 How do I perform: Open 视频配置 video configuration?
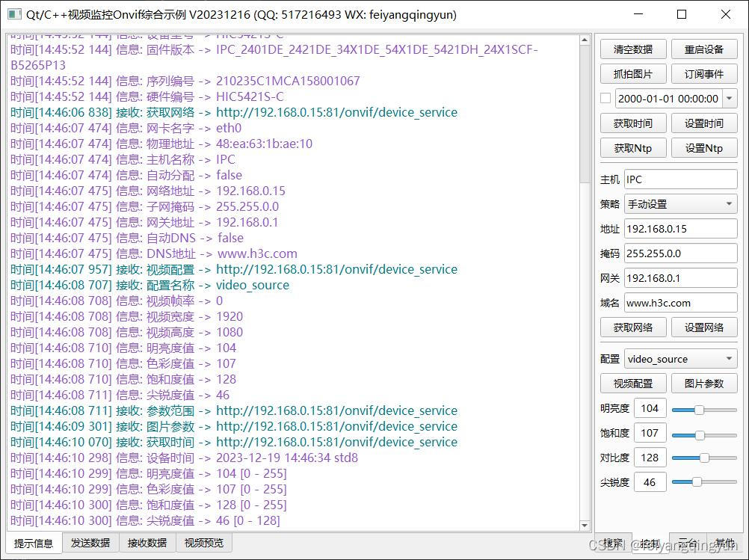pyautogui.click(x=633, y=383)
